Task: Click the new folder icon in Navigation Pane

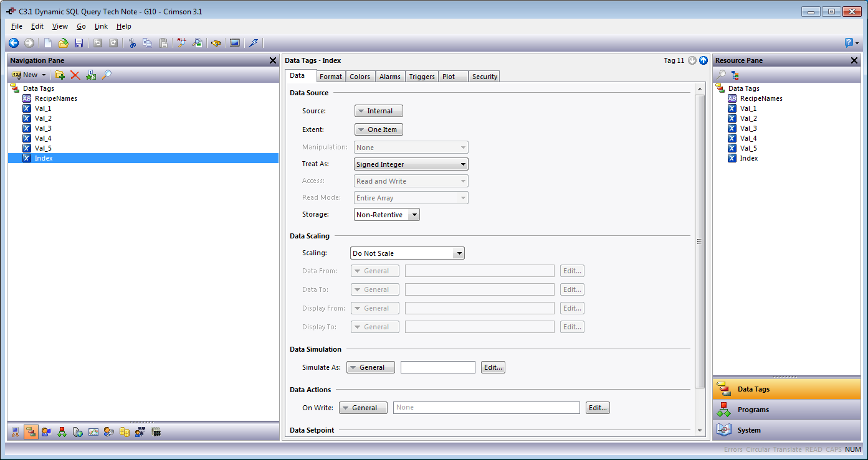Action: pos(60,75)
